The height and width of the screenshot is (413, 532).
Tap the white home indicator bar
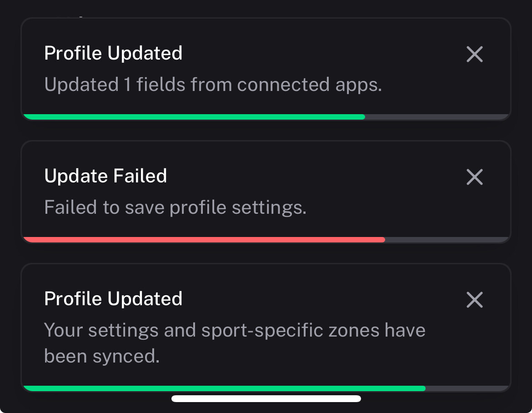coord(266,399)
